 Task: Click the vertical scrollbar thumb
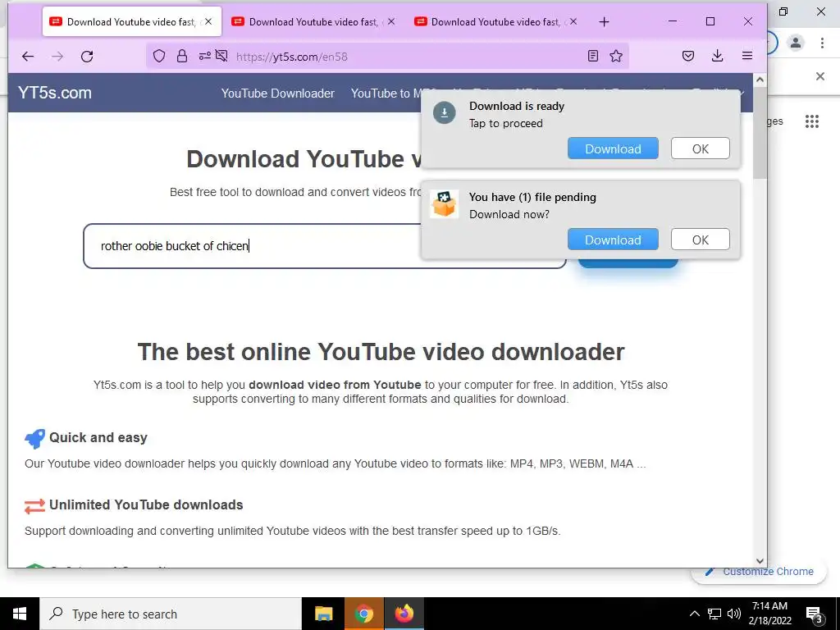pyautogui.click(x=760, y=132)
